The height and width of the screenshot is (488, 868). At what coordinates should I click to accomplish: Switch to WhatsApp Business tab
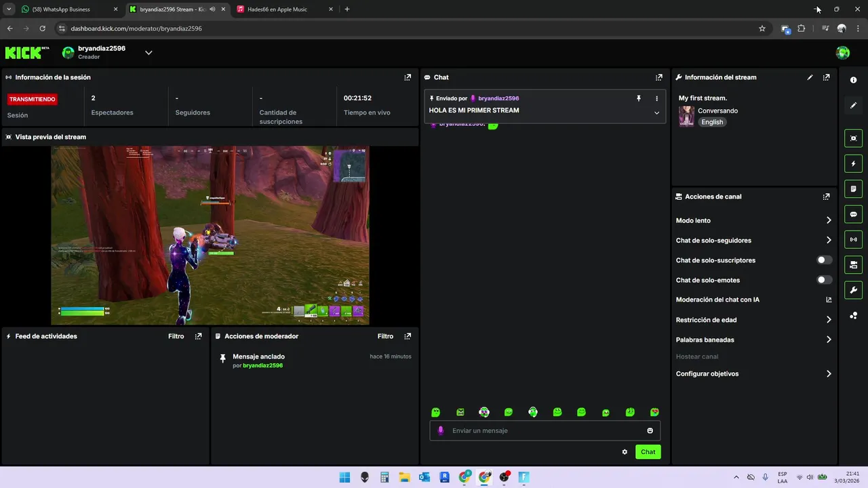pos(68,9)
